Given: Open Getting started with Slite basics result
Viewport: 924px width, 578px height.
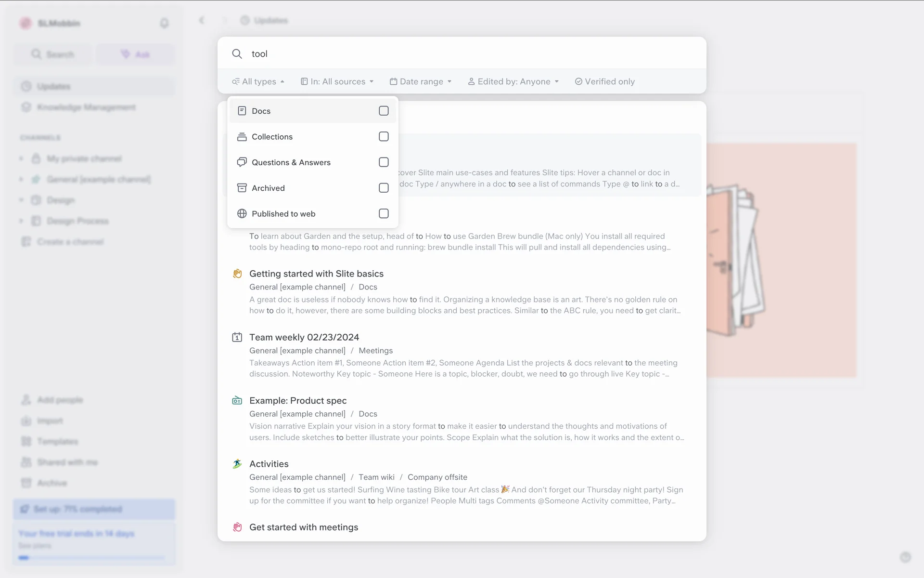Looking at the screenshot, I should [x=316, y=274].
